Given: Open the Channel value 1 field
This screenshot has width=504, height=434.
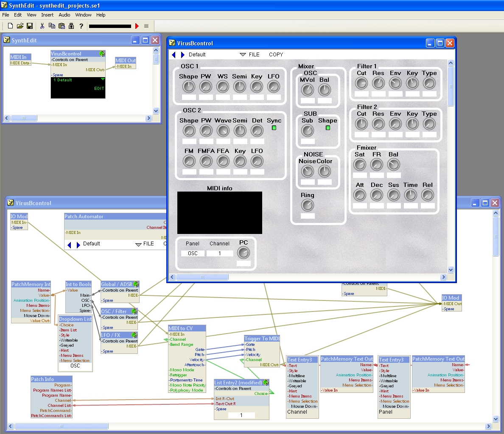Looking at the screenshot, I should point(220,253).
